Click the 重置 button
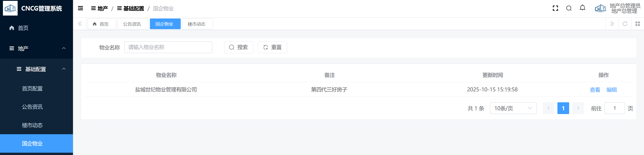The image size is (644, 155). 272,47
